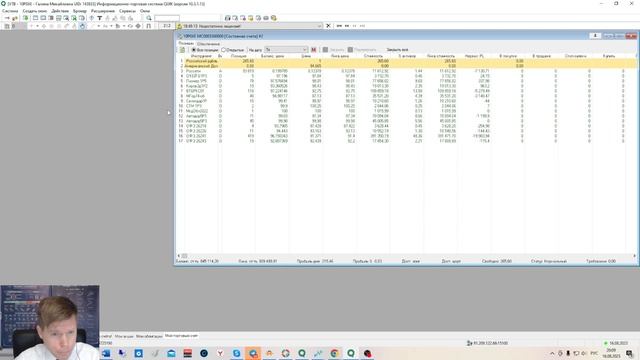This screenshot has width=640, height=360.
Task: Switch to the Обеспечение tab
Action: pos(208,44)
